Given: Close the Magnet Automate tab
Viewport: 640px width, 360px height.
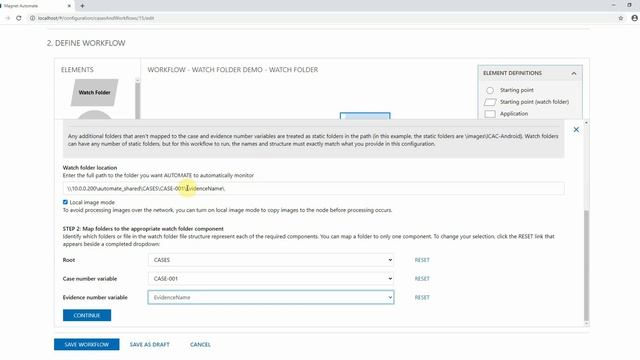Looking at the screenshot, I should (69, 6).
